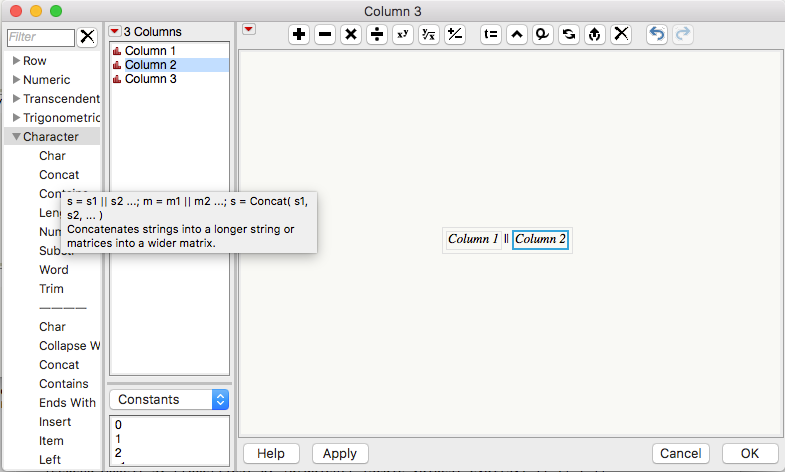Select Column 1 term in the formula
This screenshot has height=472, width=785.
[x=473, y=239]
